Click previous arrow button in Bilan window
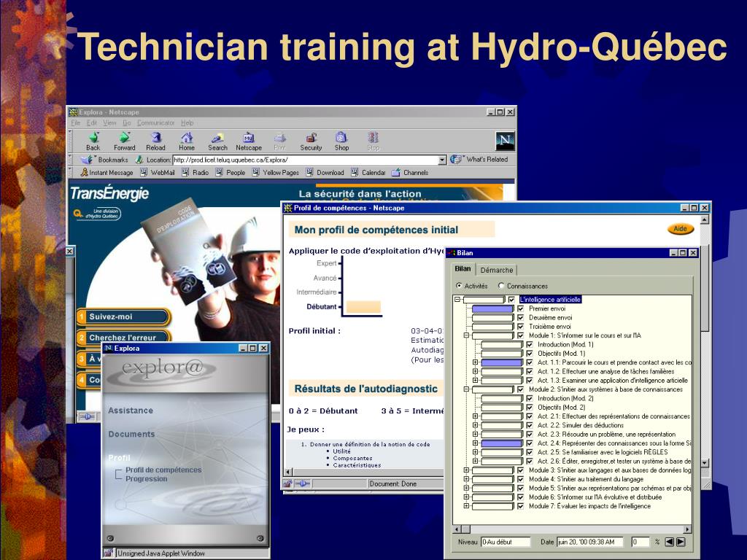Screen dimensions: 747x560 point(670,542)
